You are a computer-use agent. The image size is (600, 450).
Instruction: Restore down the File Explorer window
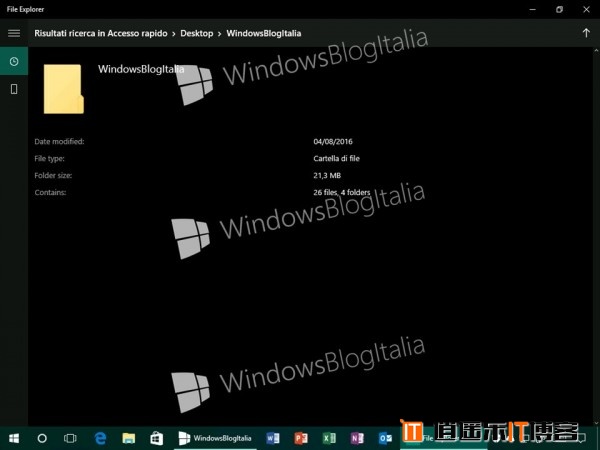[x=559, y=9]
